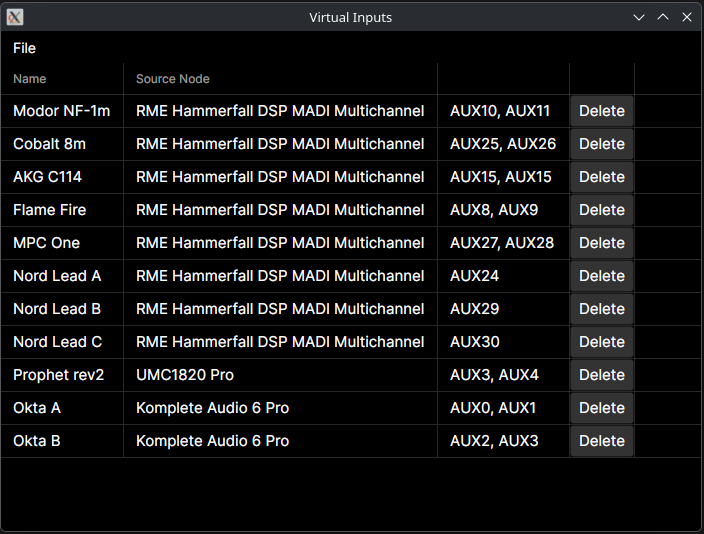The height and width of the screenshot is (534, 704).
Task: Click MPC One's RME Hammerfall source cell
Action: coord(280,243)
